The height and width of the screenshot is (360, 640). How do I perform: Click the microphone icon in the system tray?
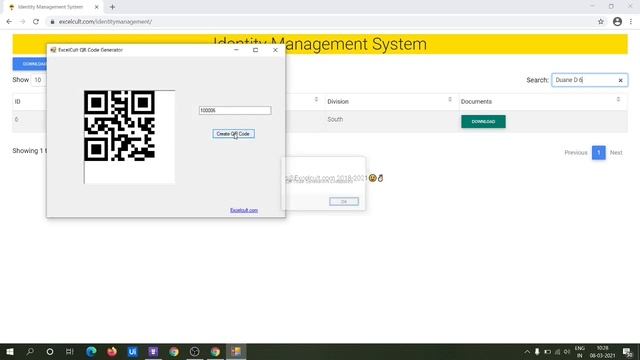(537, 351)
